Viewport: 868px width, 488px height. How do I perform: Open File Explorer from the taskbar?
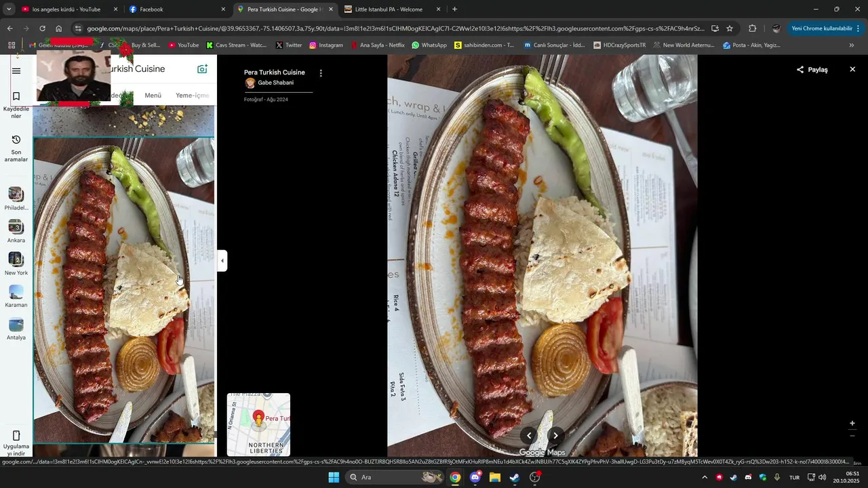point(495,477)
